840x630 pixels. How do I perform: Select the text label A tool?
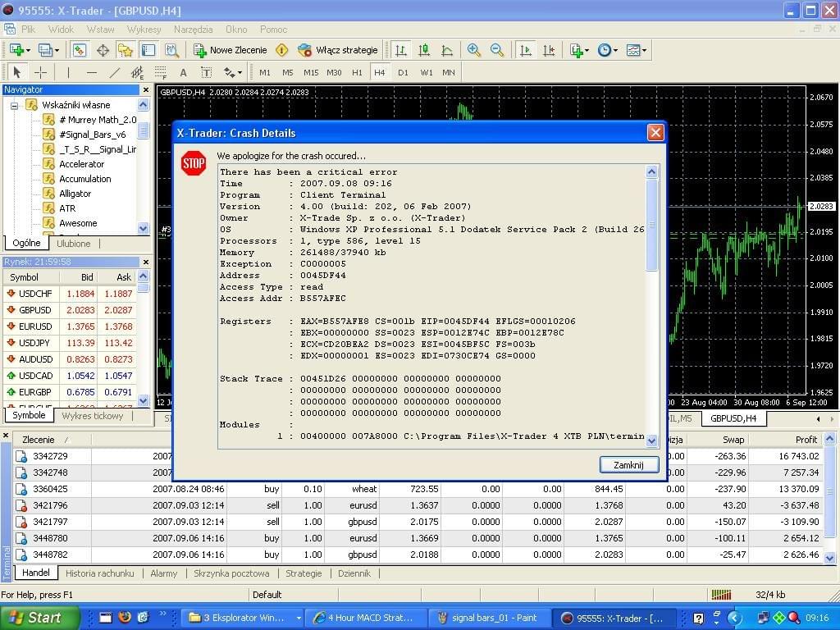pyautogui.click(x=183, y=72)
